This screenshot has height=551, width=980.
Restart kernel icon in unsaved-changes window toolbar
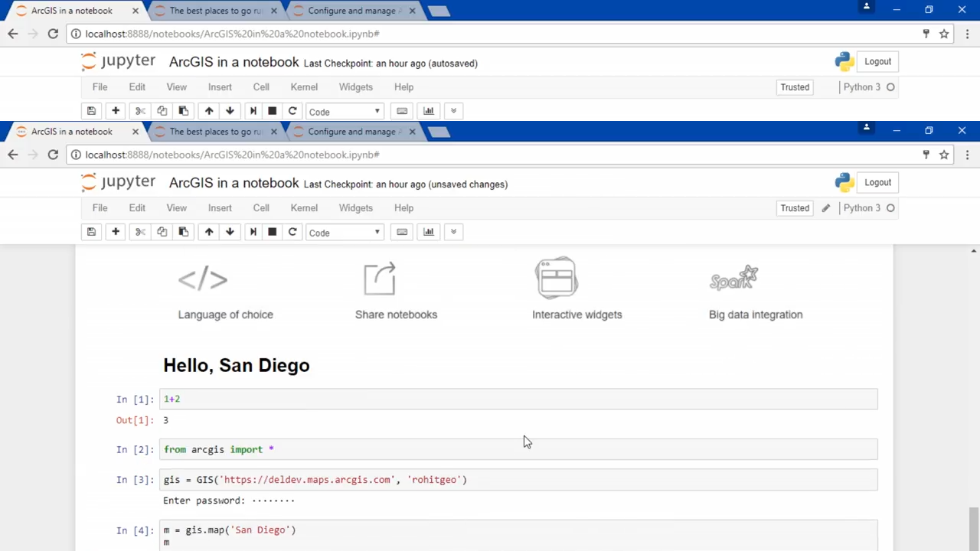[x=292, y=232]
